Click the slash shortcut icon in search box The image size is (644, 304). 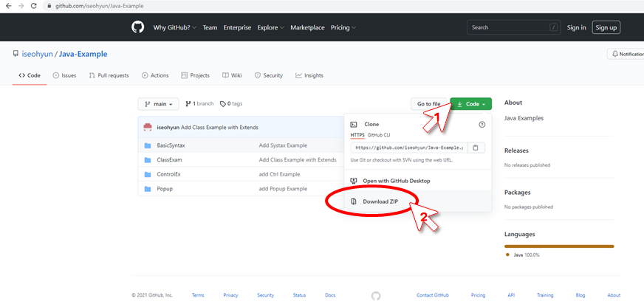pos(554,27)
